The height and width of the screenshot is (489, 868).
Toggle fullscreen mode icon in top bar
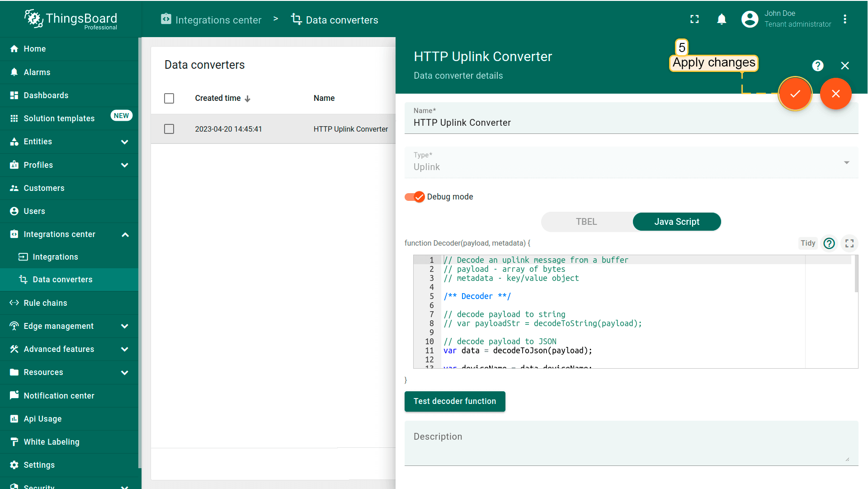(x=694, y=19)
